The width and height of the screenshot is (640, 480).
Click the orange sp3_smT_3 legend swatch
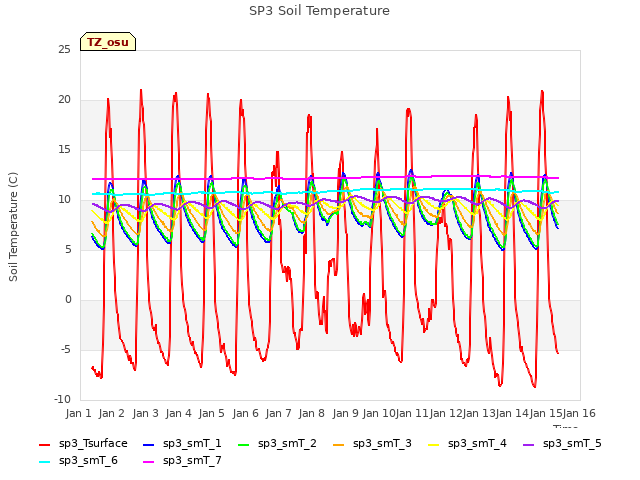click(x=339, y=444)
